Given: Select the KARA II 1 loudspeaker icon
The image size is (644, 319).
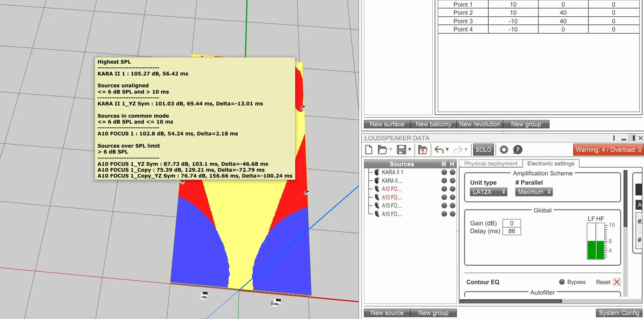Looking at the screenshot, I should tap(377, 172).
